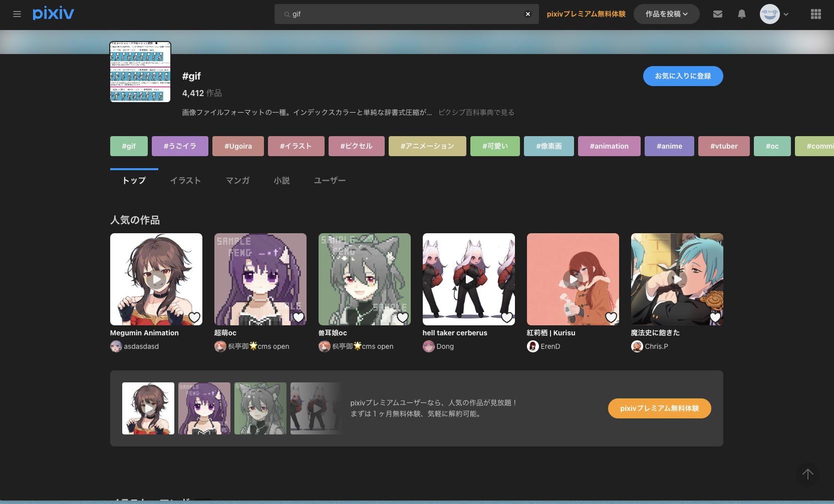Viewport: 834px width, 504px height.
Task: Select the #ピクセル tag chip
Action: (357, 146)
